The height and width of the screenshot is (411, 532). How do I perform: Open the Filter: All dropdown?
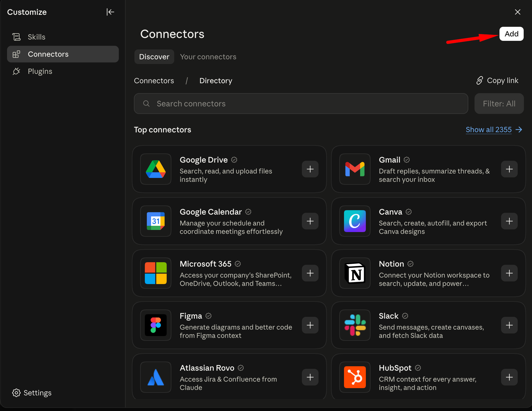click(499, 104)
